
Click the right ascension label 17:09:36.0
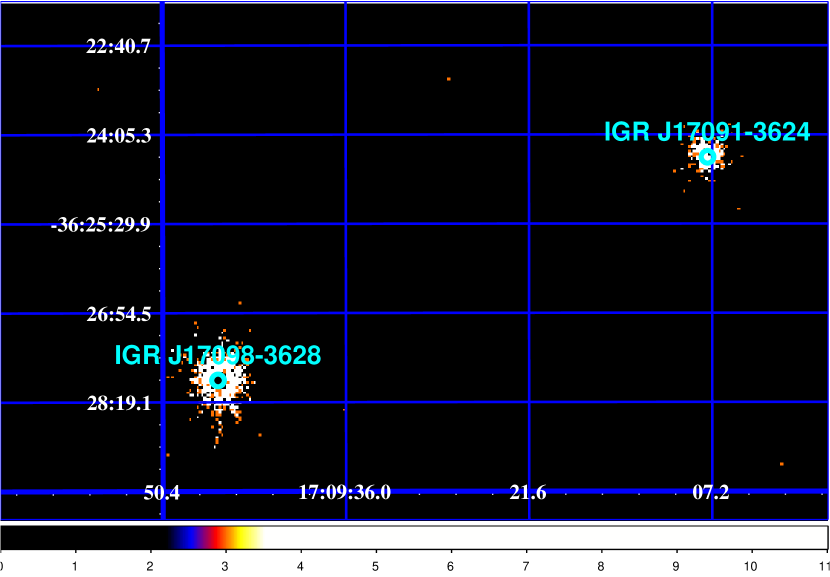345,493
